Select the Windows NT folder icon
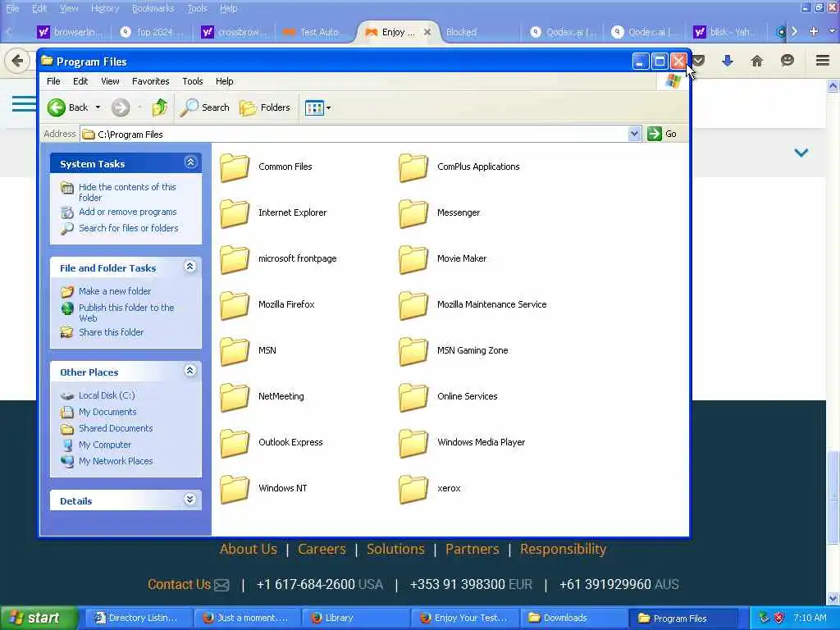Viewport: 840px width, 630px height. pyautogui.click(x=235, y=489)
